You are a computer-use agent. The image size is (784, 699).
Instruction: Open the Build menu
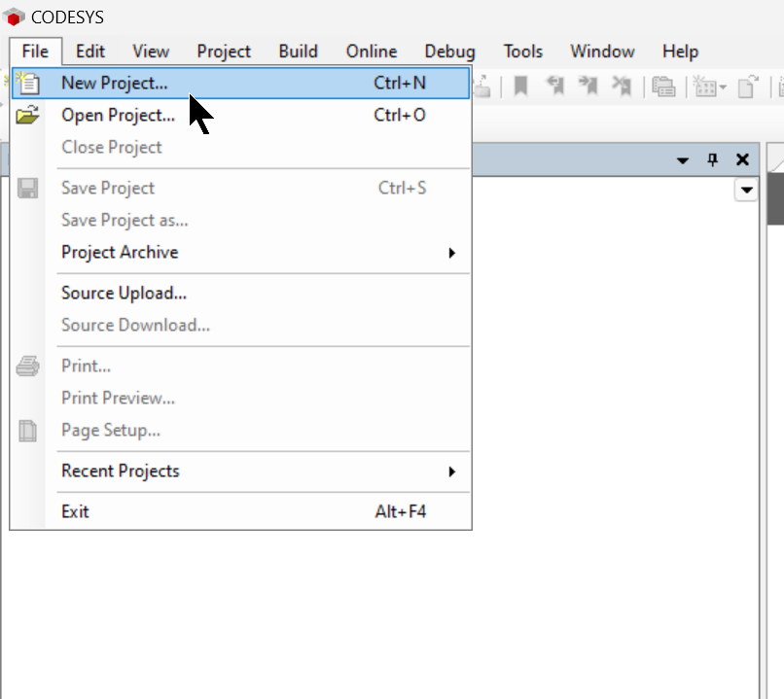(x=298, y=52)
